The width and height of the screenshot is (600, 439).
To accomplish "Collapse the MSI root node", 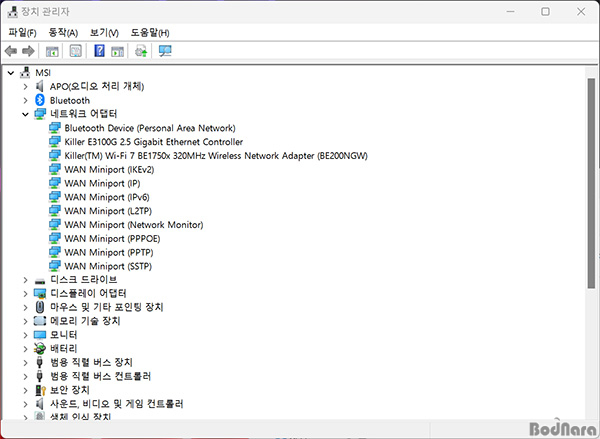I will [x=11, y=73].
